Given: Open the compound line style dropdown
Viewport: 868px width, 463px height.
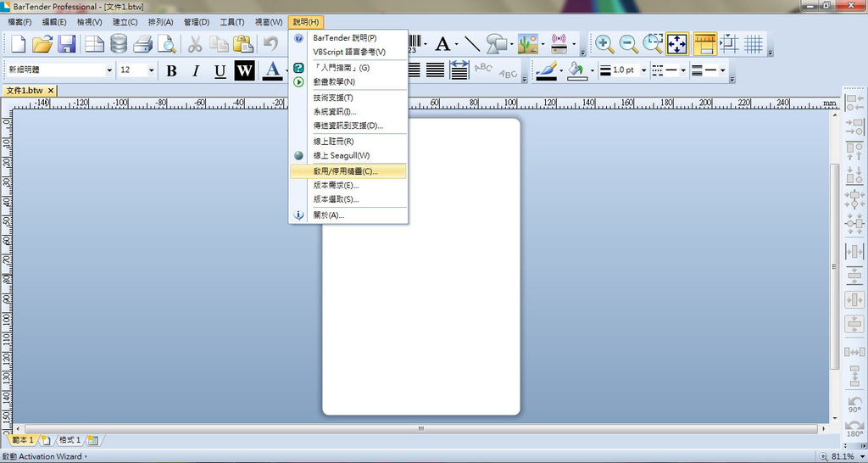Looking at the screenshot, I should pyautogui.click(x=722, y=70).
